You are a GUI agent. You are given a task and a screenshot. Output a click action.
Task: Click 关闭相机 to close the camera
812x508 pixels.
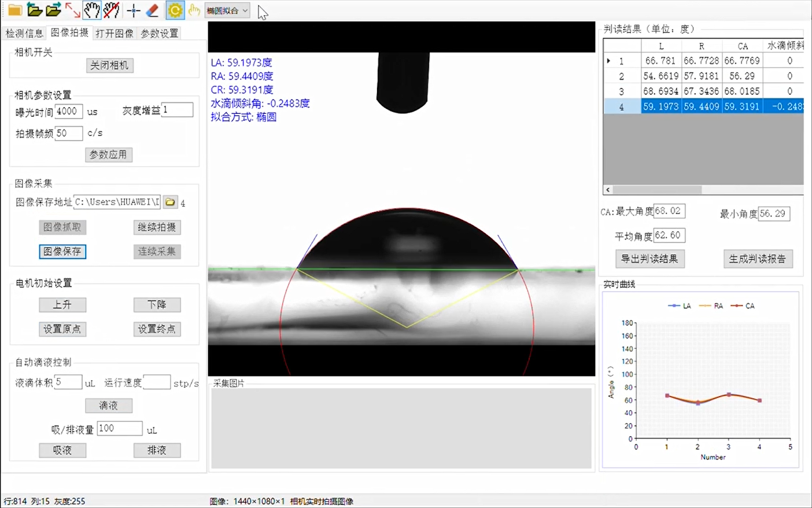(x=109, y=65)
